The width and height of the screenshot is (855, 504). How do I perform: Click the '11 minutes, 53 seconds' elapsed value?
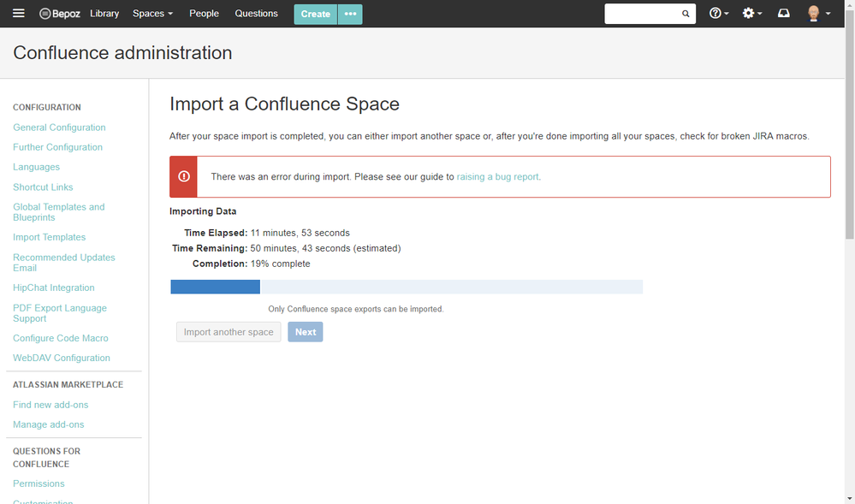pos(300,233)
